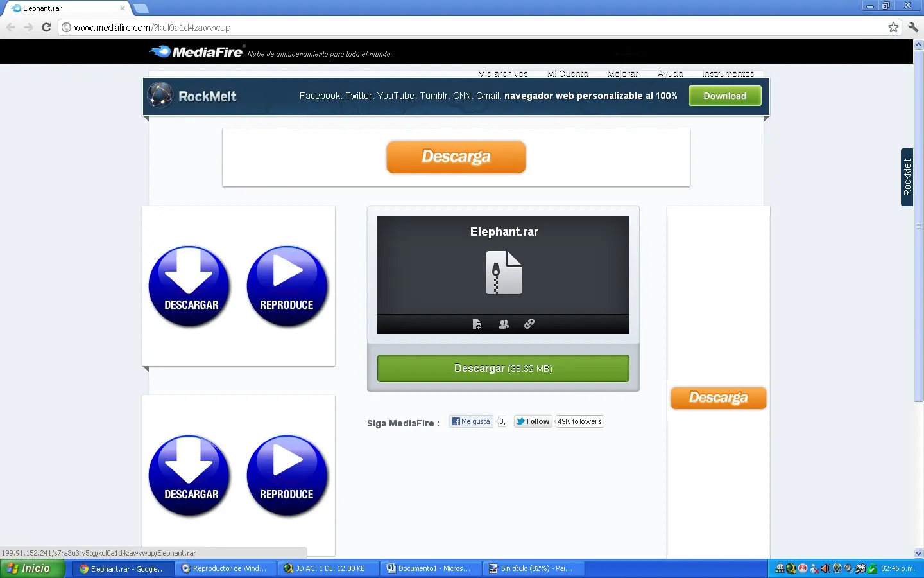
Task: Click the Facebook Me gusta button
Action: pyautogui.click(x=471, y=421)
